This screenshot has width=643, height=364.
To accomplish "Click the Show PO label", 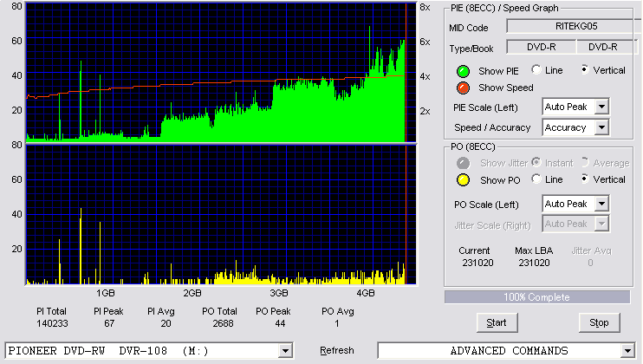I will pos(500,180).
